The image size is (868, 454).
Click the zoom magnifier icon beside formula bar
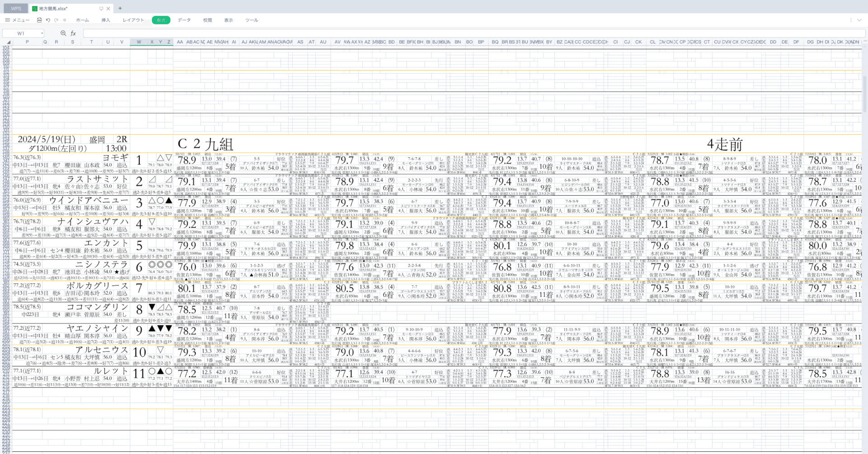click(x=63, y=33)
